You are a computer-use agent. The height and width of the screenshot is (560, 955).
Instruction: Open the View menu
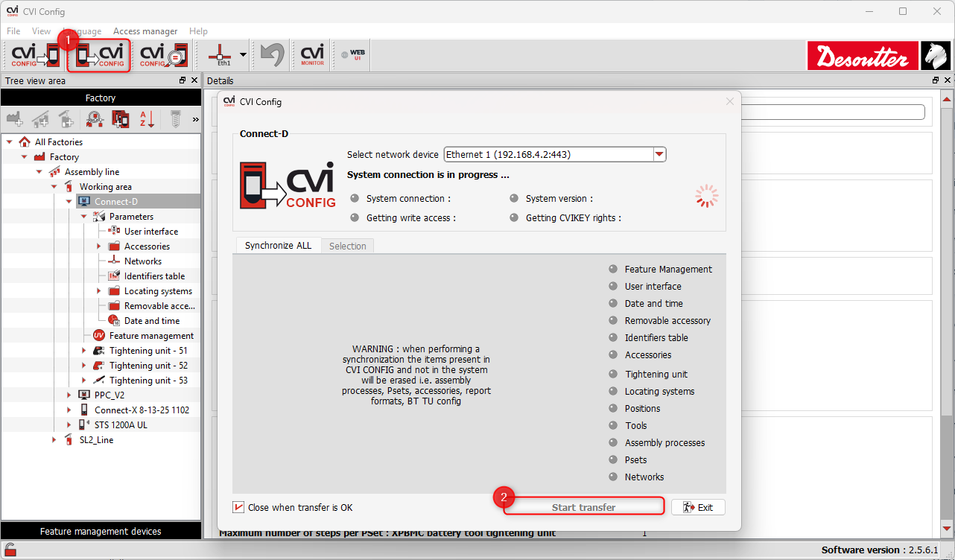41,31
